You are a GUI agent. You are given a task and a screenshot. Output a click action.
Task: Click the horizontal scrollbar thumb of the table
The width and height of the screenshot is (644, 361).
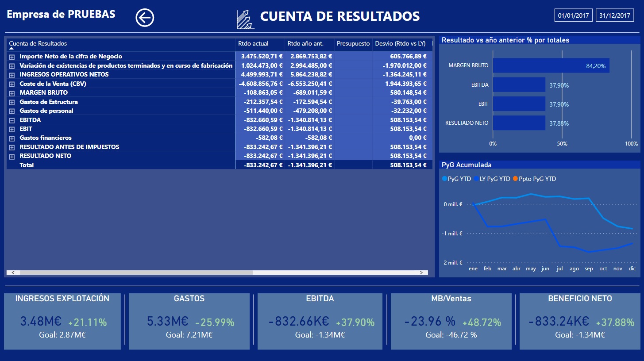pos(136,273)
